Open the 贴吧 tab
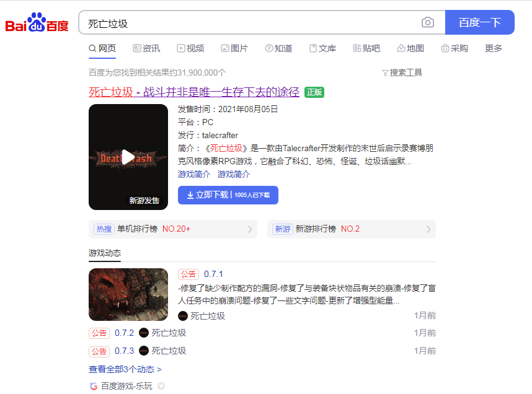This screenshot has height=394, width=532. point(366,48)
